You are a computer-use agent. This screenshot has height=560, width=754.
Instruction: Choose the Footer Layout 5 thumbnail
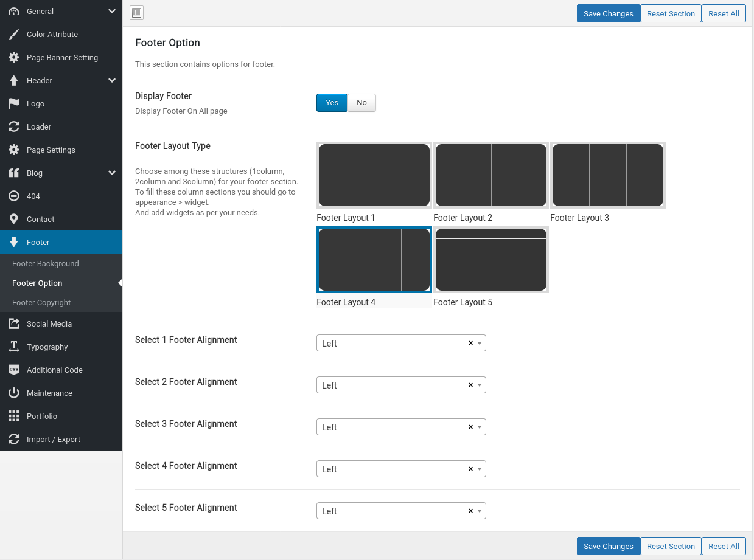click(x=491, y=260)
